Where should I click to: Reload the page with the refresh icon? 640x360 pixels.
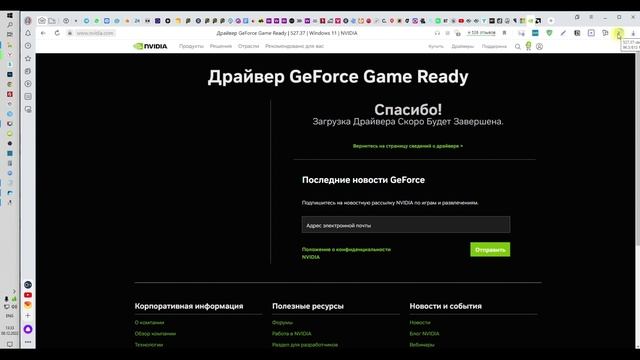(57, 33)
